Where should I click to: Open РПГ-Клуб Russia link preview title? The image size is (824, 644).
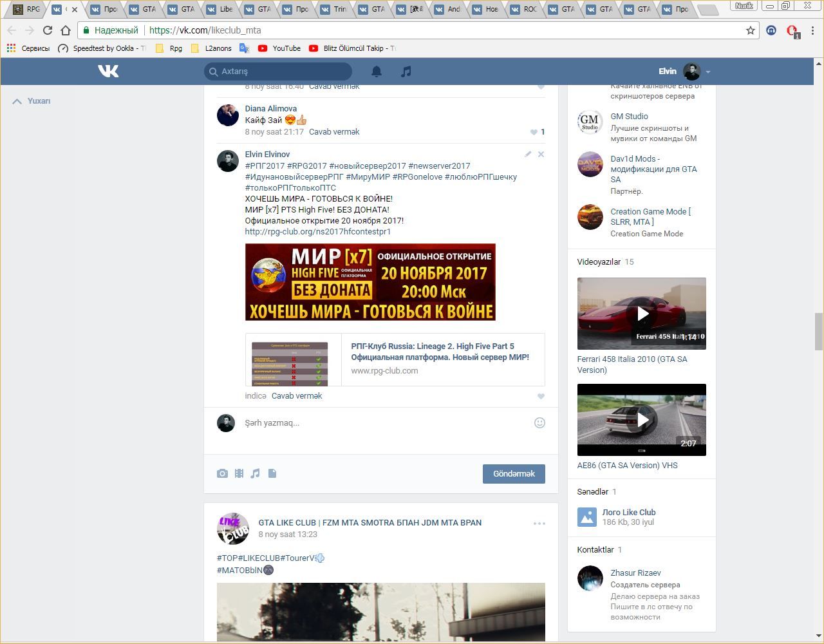[x=440, y=351]
